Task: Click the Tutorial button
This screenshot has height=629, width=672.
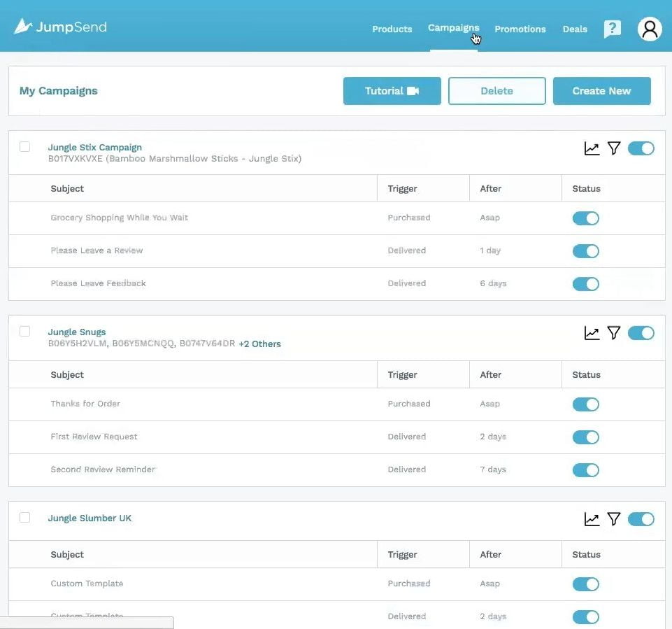Action: pyautogui.click(x=392, y=91)
